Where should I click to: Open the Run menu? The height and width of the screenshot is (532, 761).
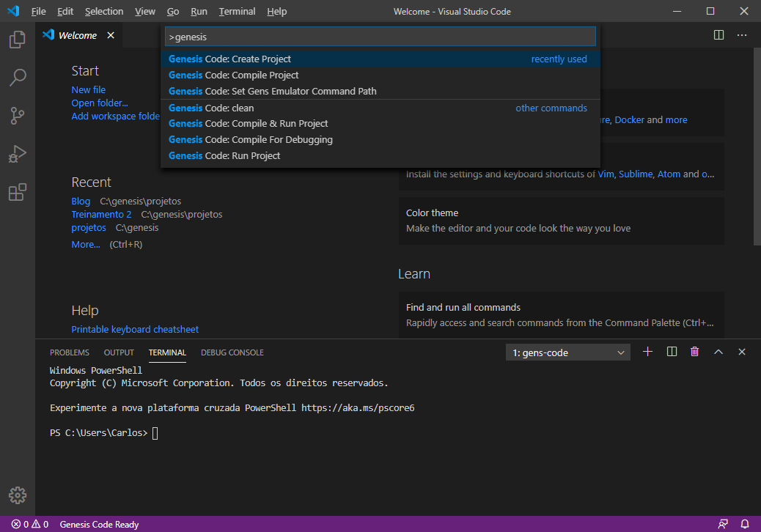pos(199,11)
